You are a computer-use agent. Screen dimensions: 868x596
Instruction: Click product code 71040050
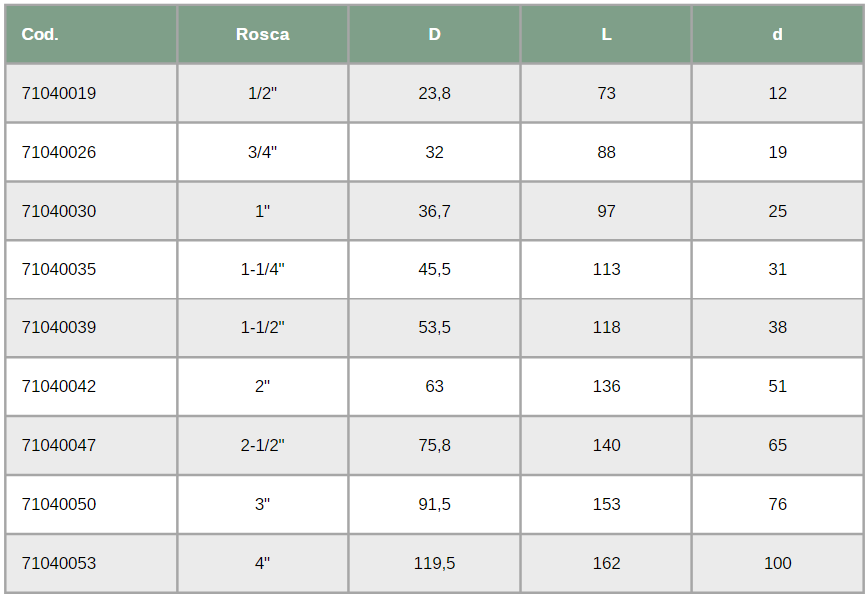(x=59, y=504)
